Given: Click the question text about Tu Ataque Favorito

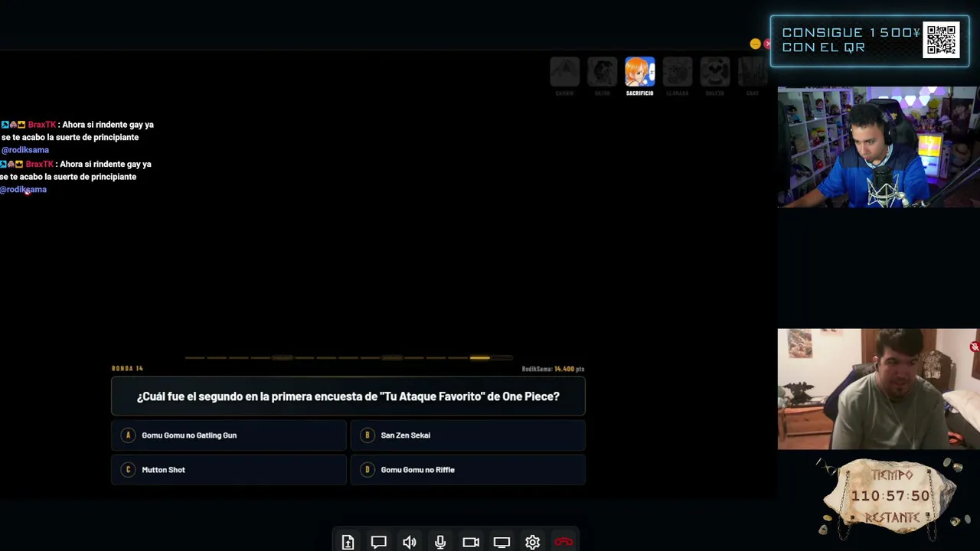Looking at the screenshot, I should pyautogui.click(x=348, y=396).
